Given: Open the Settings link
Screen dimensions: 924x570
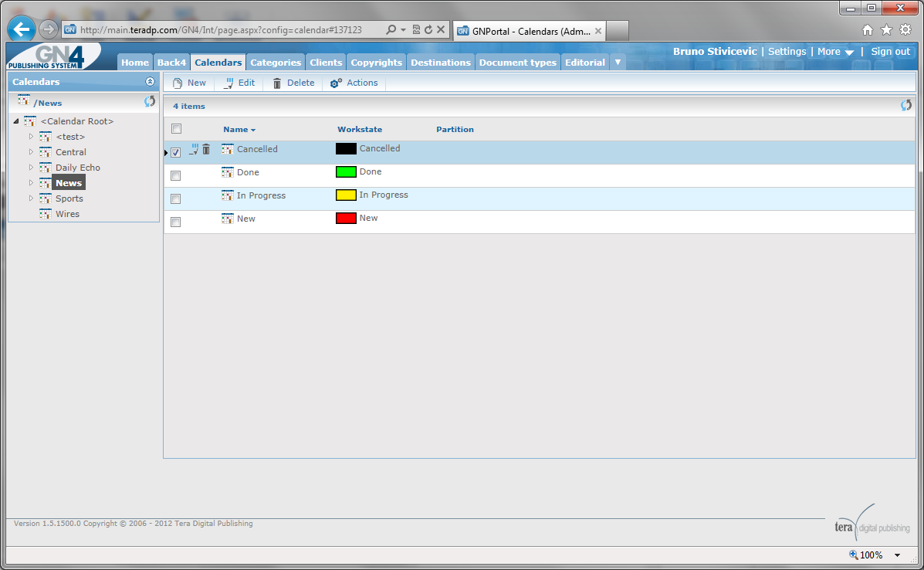Looking at the screenshot, I should click(787, 51).
